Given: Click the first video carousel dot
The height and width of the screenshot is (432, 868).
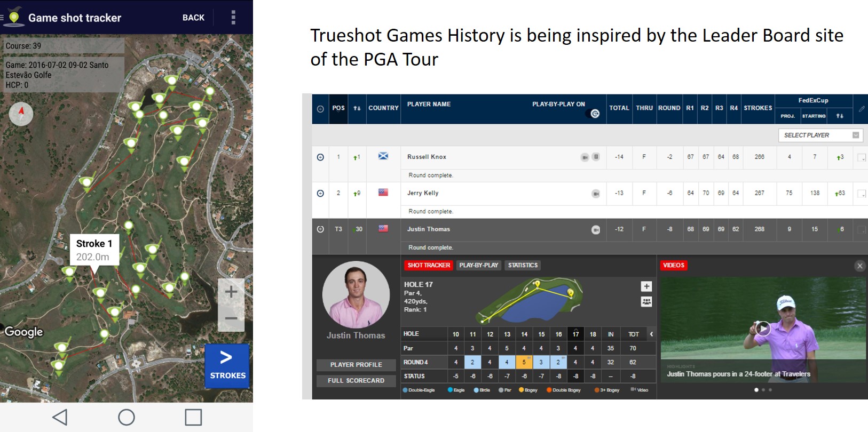Looking at the screenshot, I should (x=756, y=390).
